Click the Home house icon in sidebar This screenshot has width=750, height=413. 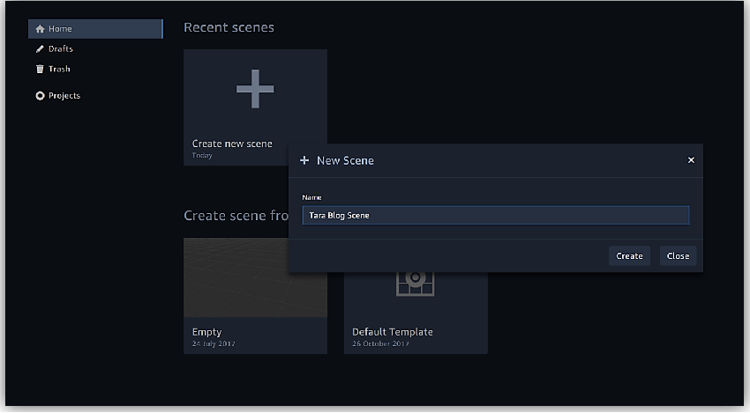coord(40,29)
